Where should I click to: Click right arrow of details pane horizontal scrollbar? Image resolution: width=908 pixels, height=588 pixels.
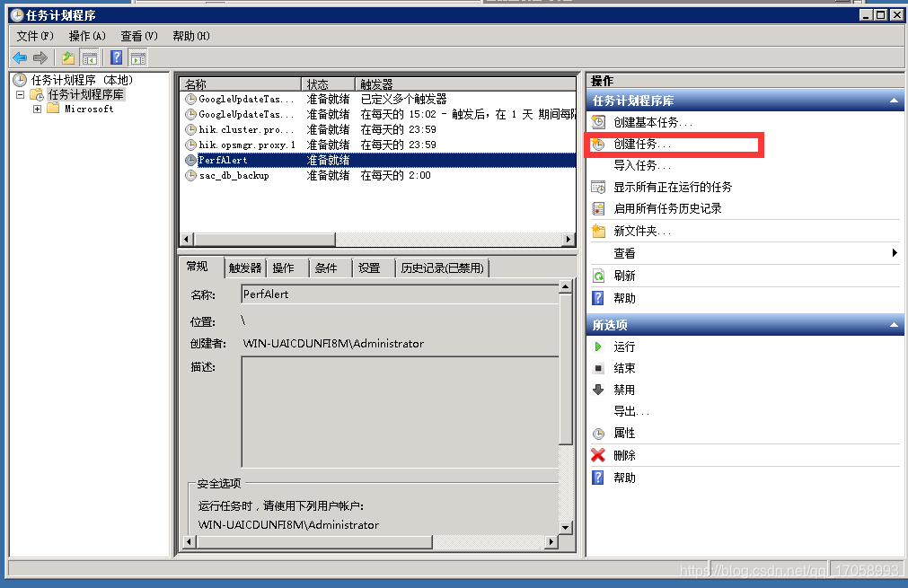[x=551, y=541]
